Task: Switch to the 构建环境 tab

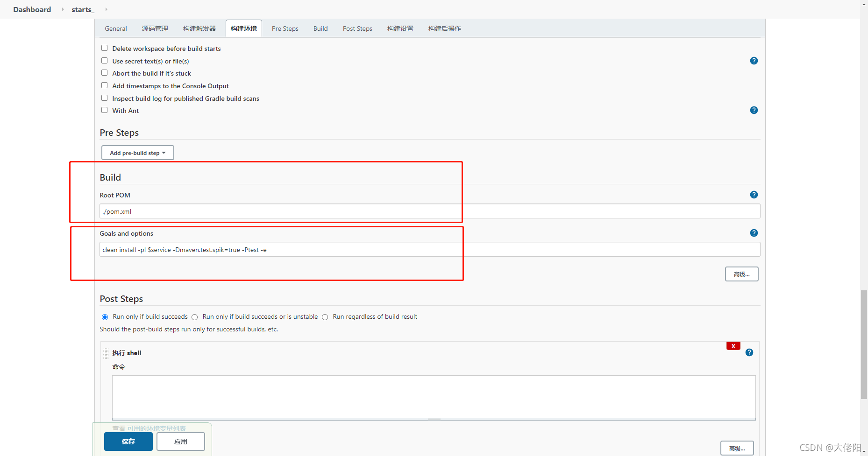Action: click(x=244, y=28)
